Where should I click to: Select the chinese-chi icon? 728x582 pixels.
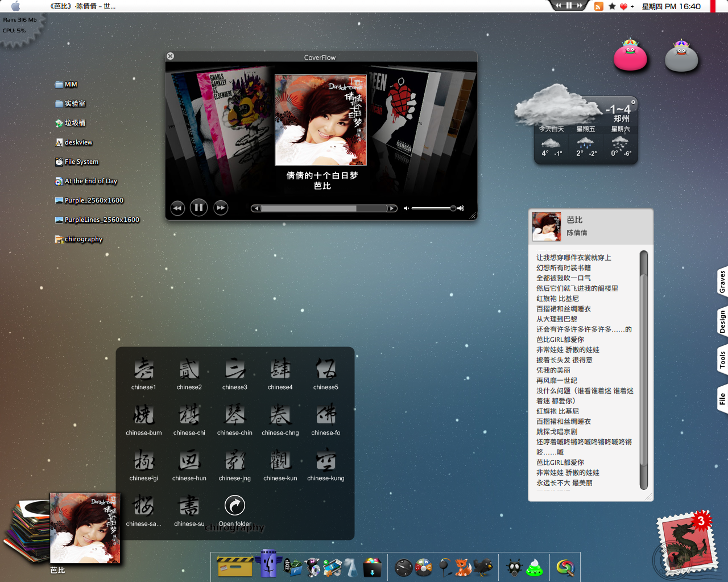(x=189, y=419)
